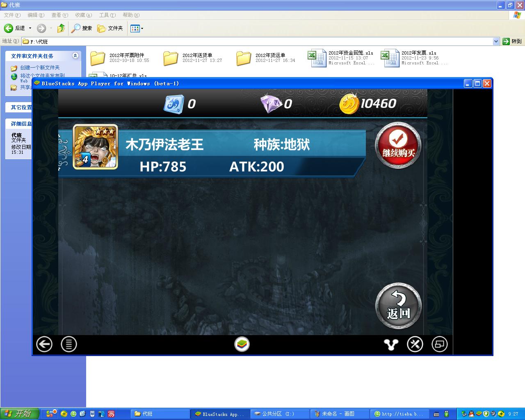Click the Up folder icon in Explorer
This screenshot has height=420, width=525.
[x=61, y=28]
